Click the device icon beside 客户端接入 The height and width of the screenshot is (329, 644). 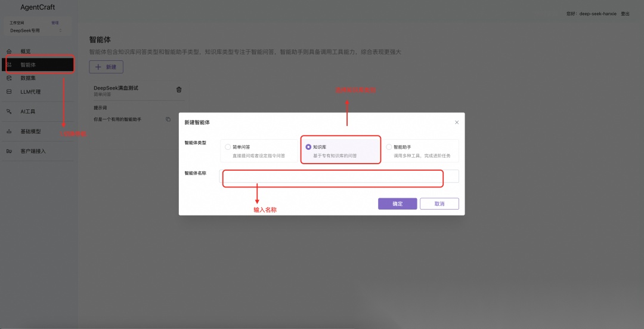click(9, 151)
